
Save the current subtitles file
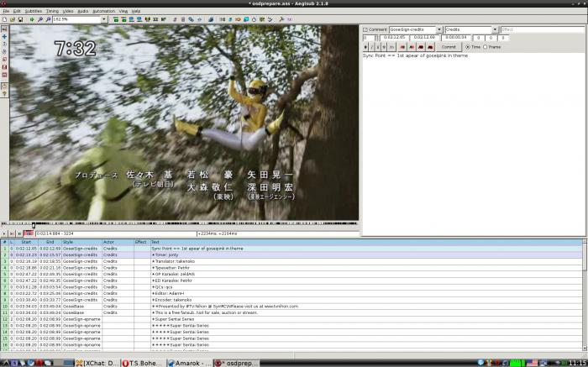[x=20, y=19]
